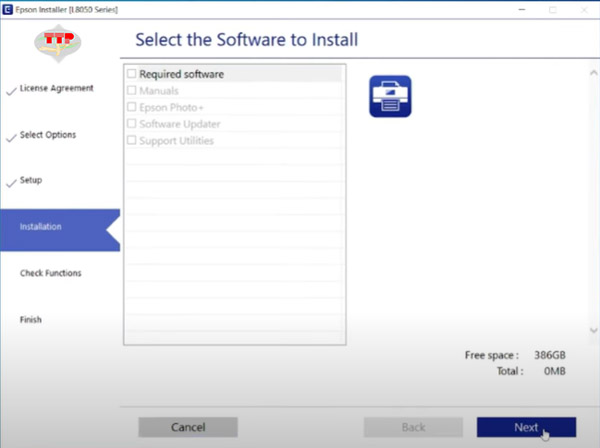Select the Epson Photo+ list entry text

click(171, 108)
